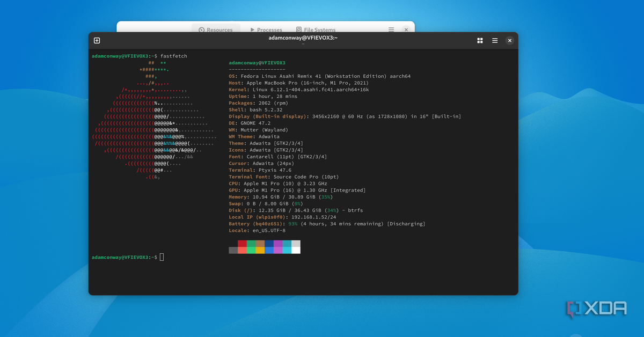
Task: Click the yellow-orange color block in palette
Action: [x=260, y=250]
